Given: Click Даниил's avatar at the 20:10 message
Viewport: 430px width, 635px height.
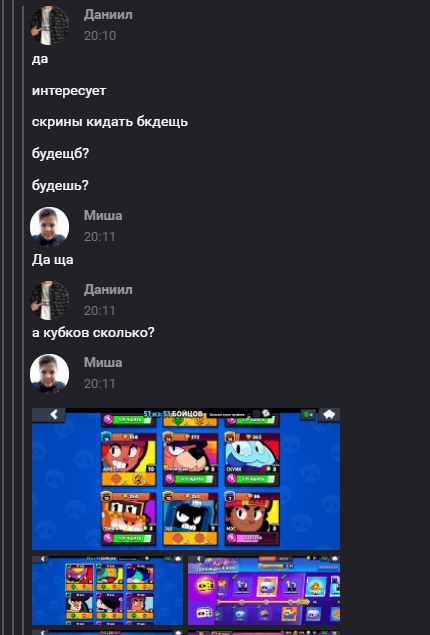Looking at the screenshot, I should 49,25.
